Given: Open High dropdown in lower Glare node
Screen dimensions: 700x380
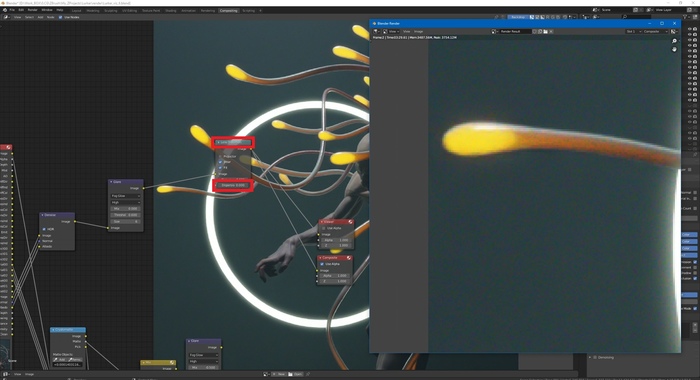Looking at the screenshot, I should tap(203, 361).
